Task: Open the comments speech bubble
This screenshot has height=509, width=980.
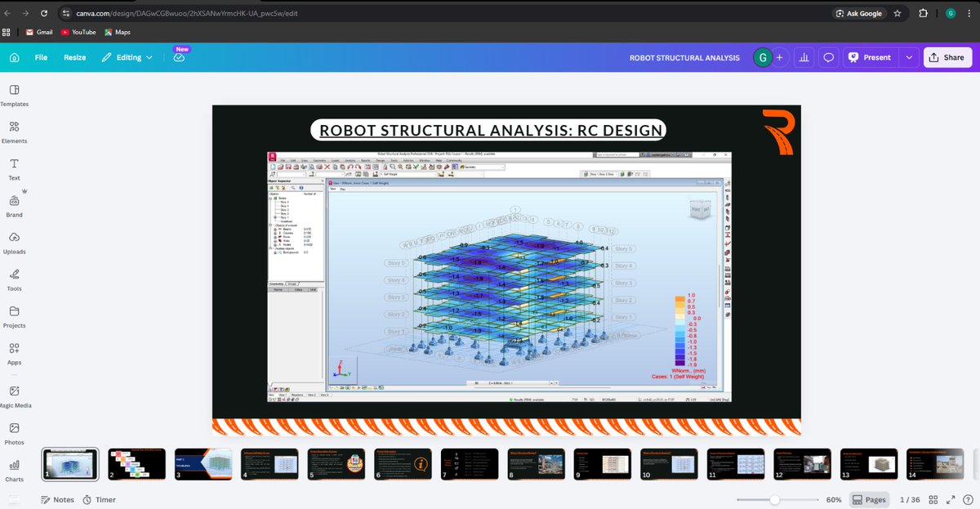Action: pyautogui.click(x=828, y=58)
